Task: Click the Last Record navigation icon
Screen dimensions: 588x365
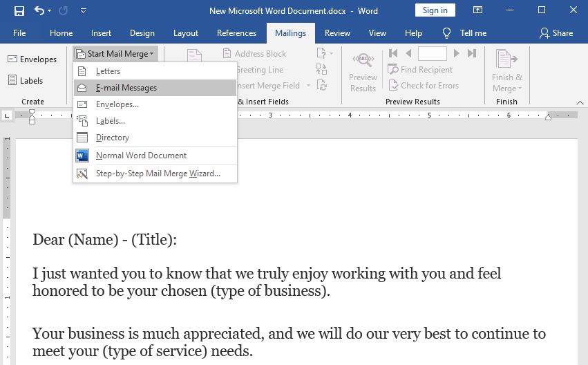Action: [x=472, y=53]
